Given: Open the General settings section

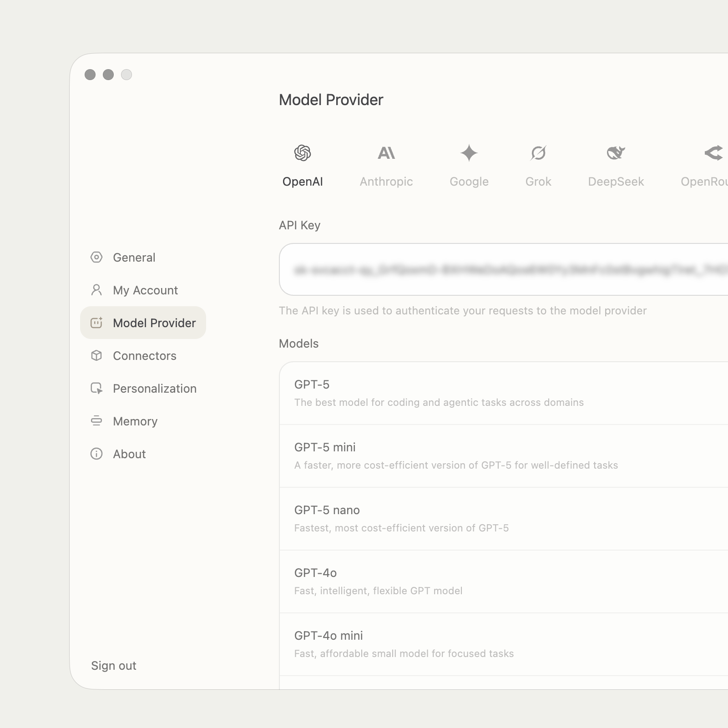Looking at the screenshot, I should (134, 258).
